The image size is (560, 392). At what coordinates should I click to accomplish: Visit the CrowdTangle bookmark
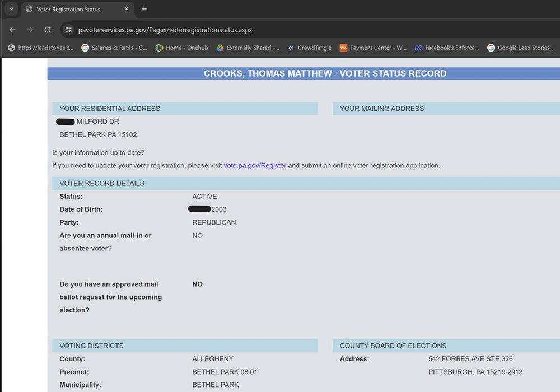309,48
